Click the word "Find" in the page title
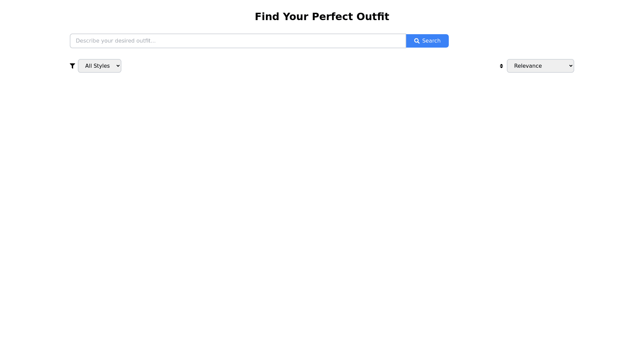Image resolution: width=644 pixels, height=362 pixels. (267, 17)
